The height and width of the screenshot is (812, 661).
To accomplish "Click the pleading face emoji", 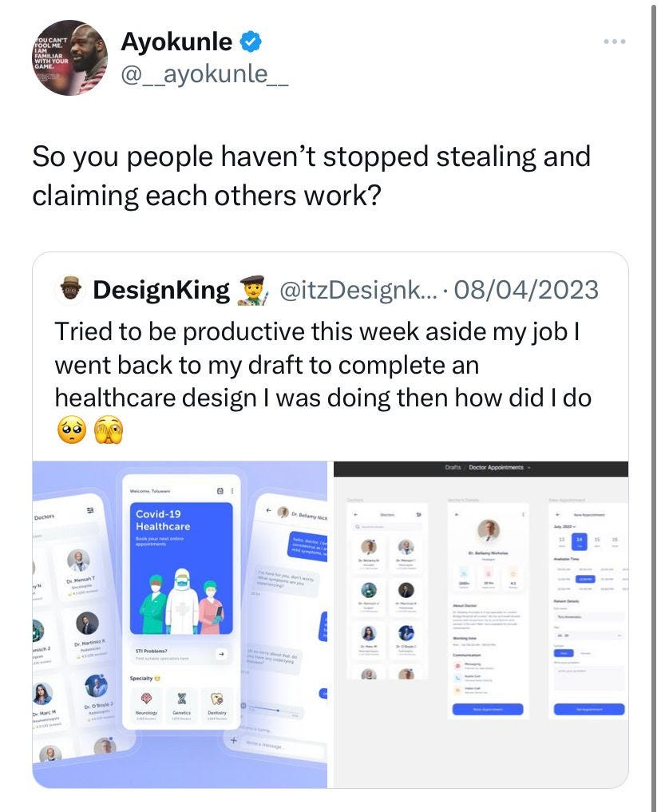I will tap(71, 430).
